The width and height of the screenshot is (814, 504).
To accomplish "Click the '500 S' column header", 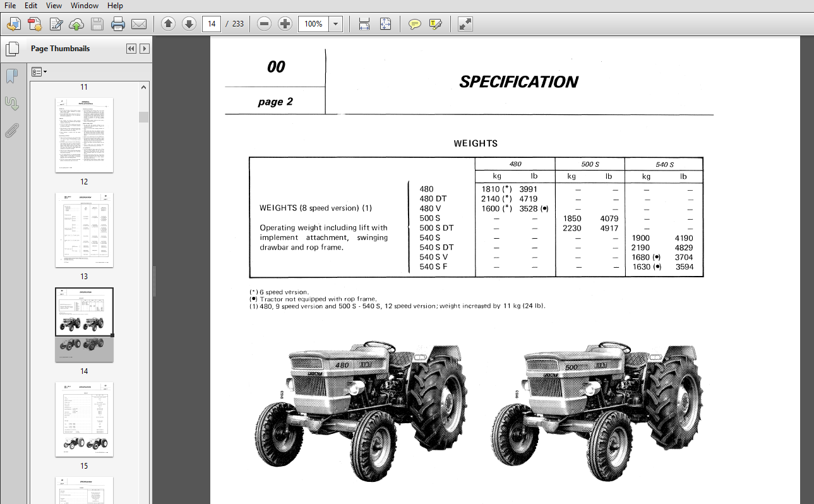I will click(590, 164).
